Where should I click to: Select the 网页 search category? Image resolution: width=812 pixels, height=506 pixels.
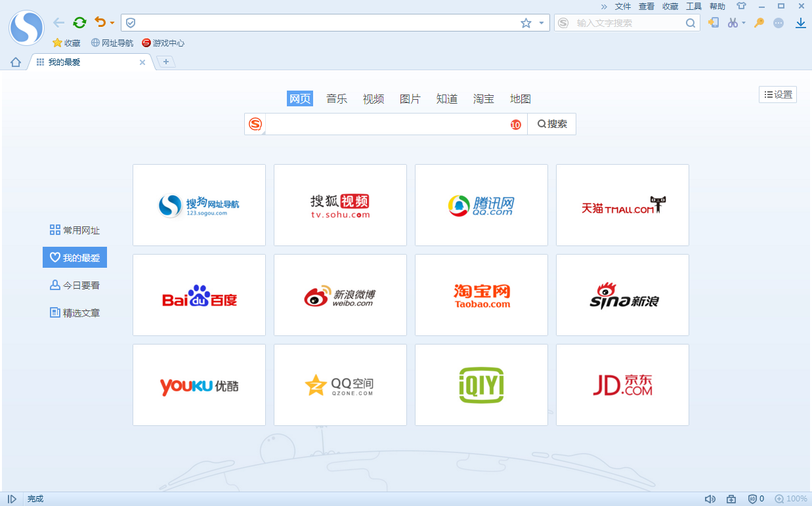tap(300, 98)
